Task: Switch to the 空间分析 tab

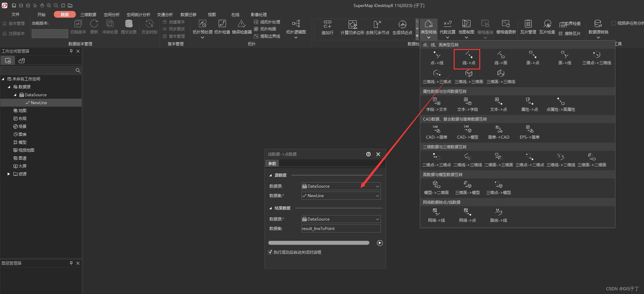Action: [x=112, y=14]
